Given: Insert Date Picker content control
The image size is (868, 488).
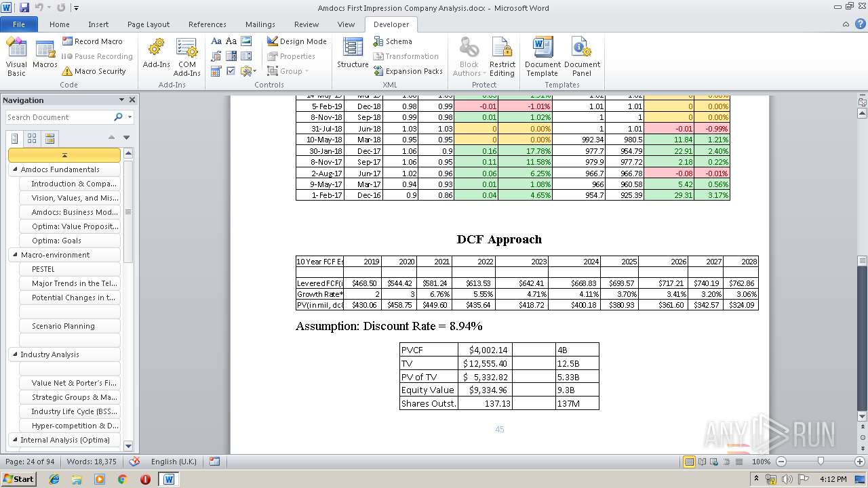Looking at the screenshot, I should click(216, 71).
